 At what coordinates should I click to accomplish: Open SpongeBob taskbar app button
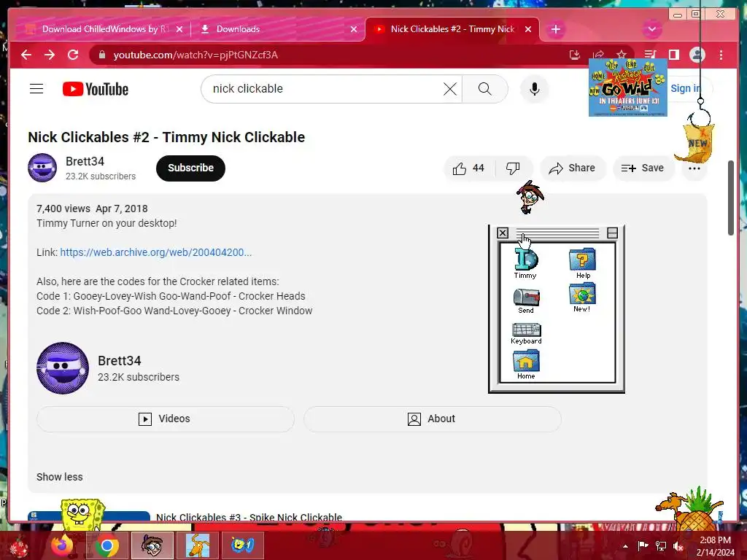242,545
